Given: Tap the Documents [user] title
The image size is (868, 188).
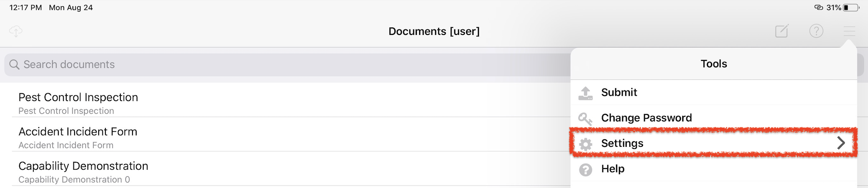Looking at the screenshot, I should coord(434,31).
